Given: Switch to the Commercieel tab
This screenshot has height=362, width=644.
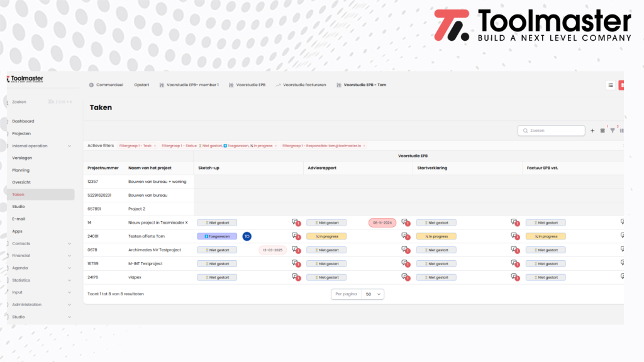Looking at the screenshot, I should (106, 85).
